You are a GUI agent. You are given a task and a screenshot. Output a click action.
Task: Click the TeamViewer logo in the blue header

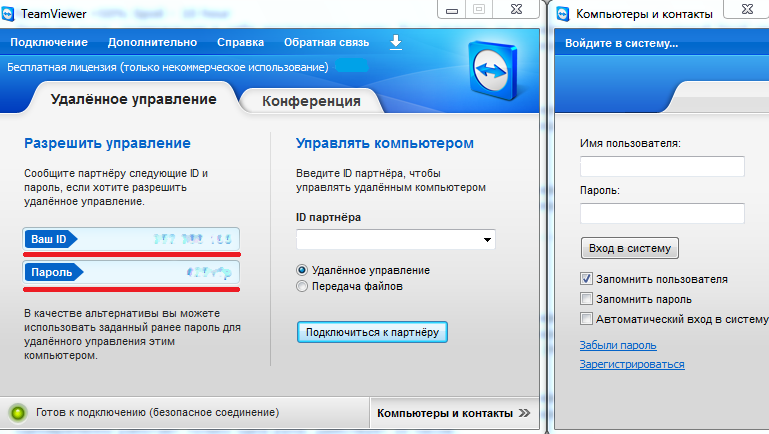point(493,70)
